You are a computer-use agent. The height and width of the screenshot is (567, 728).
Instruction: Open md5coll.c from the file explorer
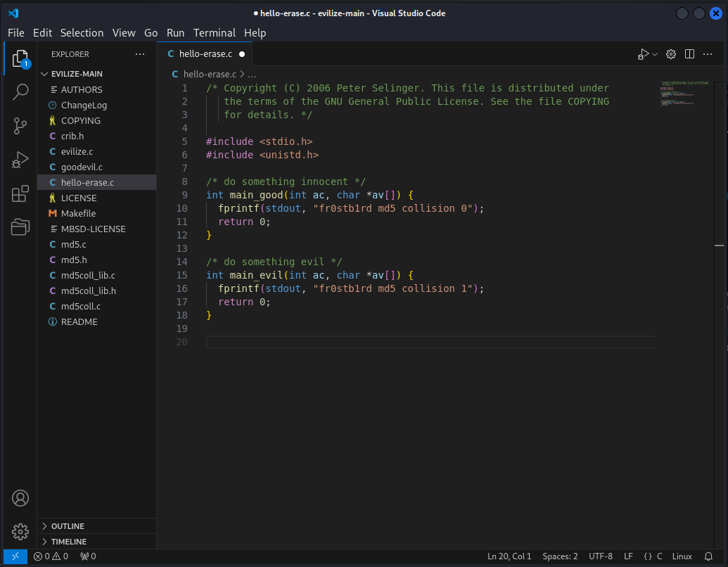click(80, 306)
